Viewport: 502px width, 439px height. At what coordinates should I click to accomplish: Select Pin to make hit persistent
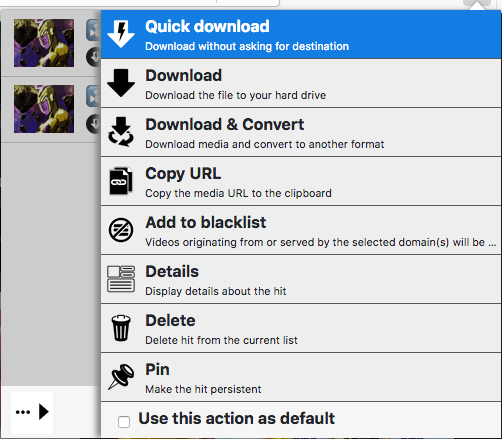[301, 377]
